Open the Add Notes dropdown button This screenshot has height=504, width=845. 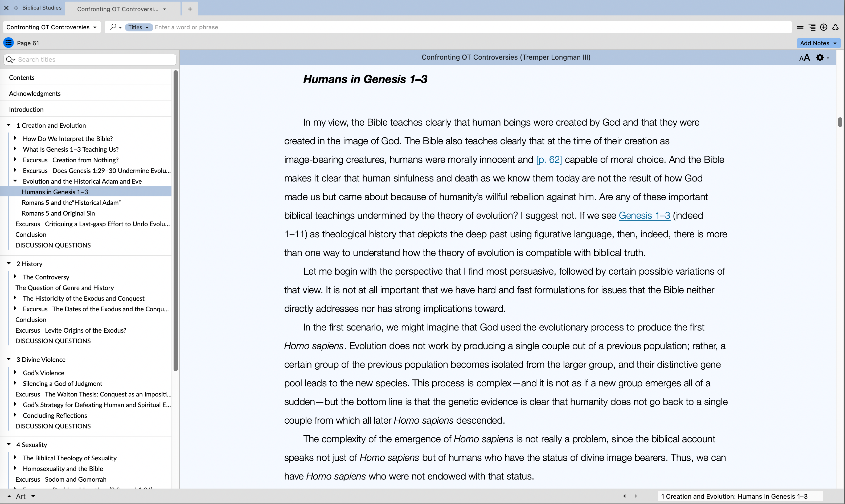coord(818,43)
